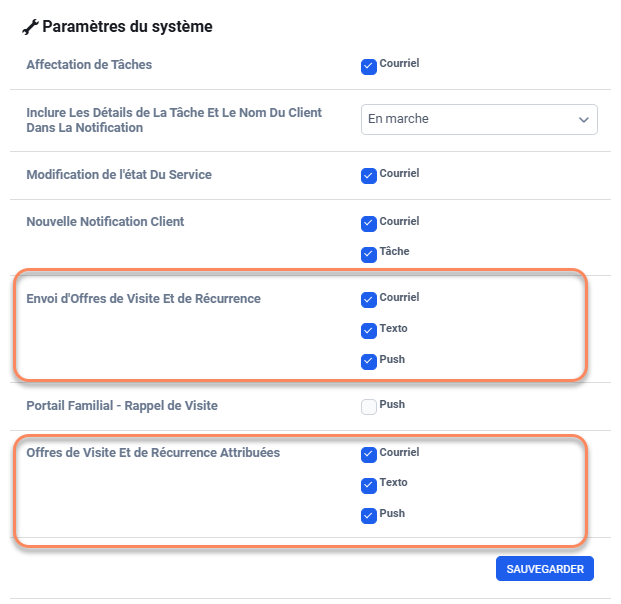Disable Tâche for Nouvelle Notification Client
The width and height of the screenshot is (621, 604).
click(368, 254)
